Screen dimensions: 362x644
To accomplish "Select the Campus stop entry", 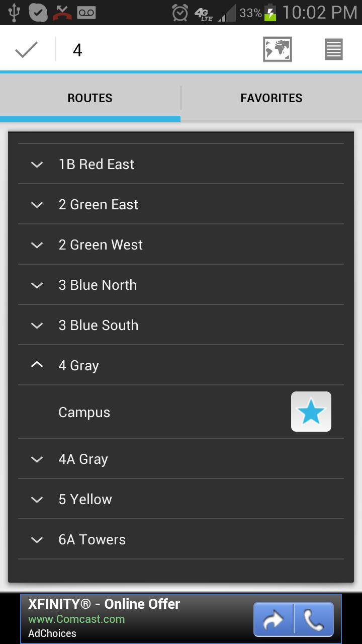I will (x=84, y=412).
